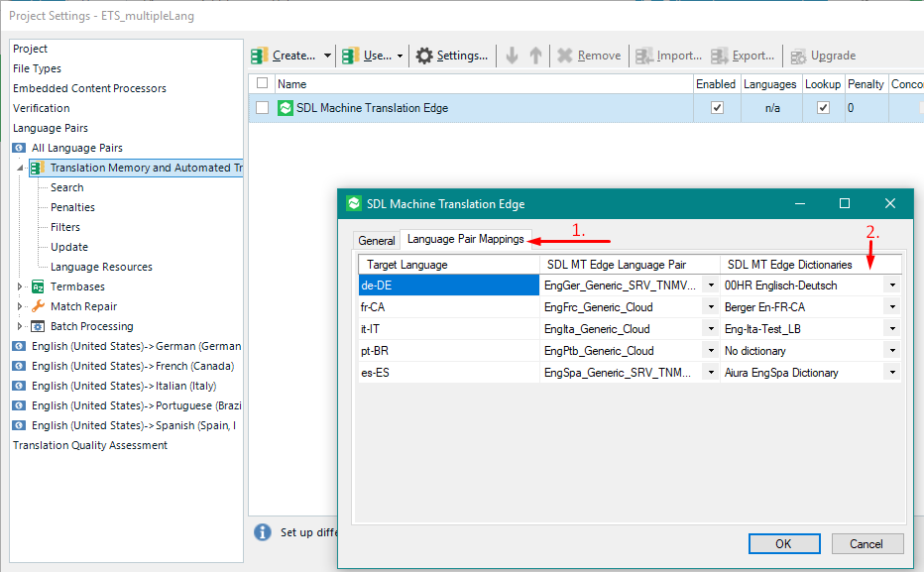Viewport: 924px width, 572px height.
Task: Click the English->German language pair icon
Action: tap(20, 346)
